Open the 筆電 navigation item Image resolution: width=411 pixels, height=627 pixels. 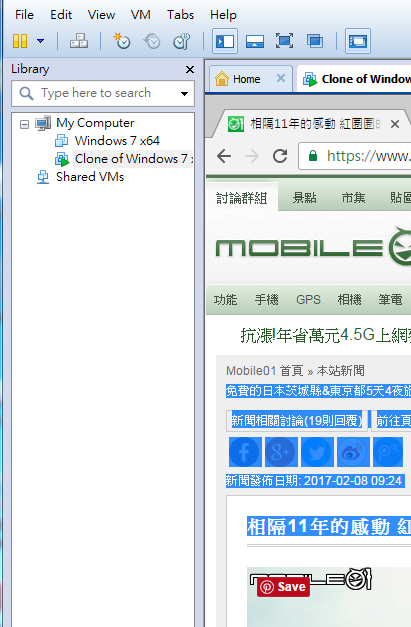390,300
